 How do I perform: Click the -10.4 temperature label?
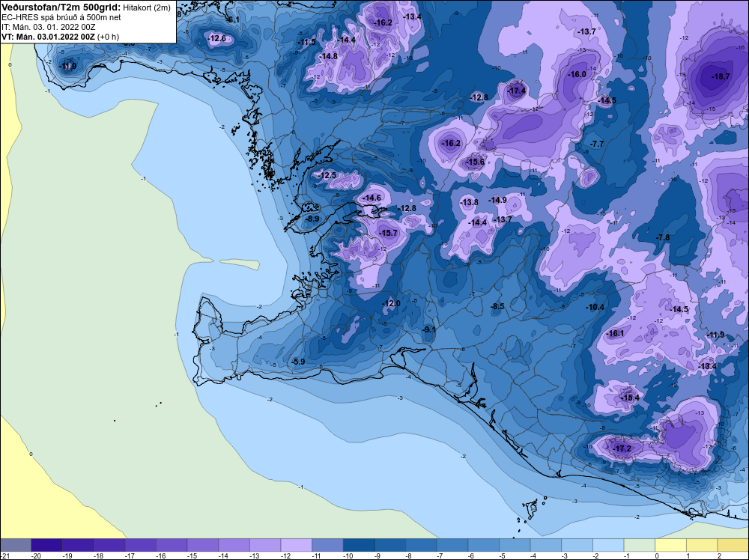tap(595, 307)
